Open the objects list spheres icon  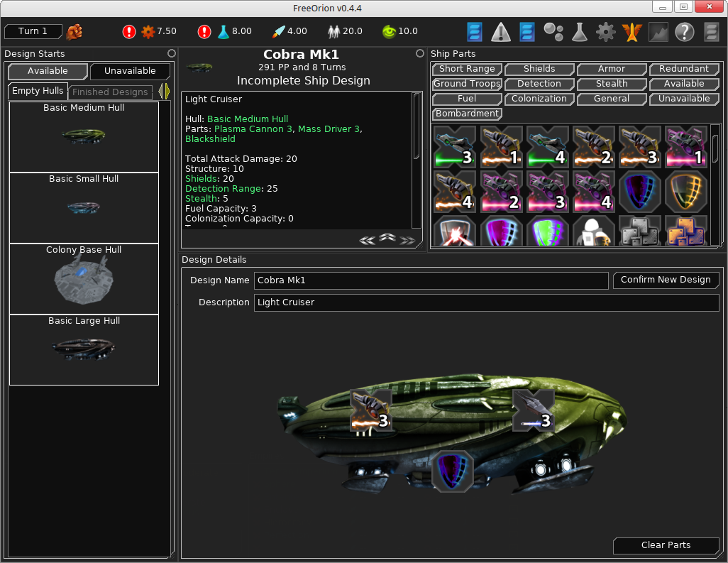click(x=553, y=32)
